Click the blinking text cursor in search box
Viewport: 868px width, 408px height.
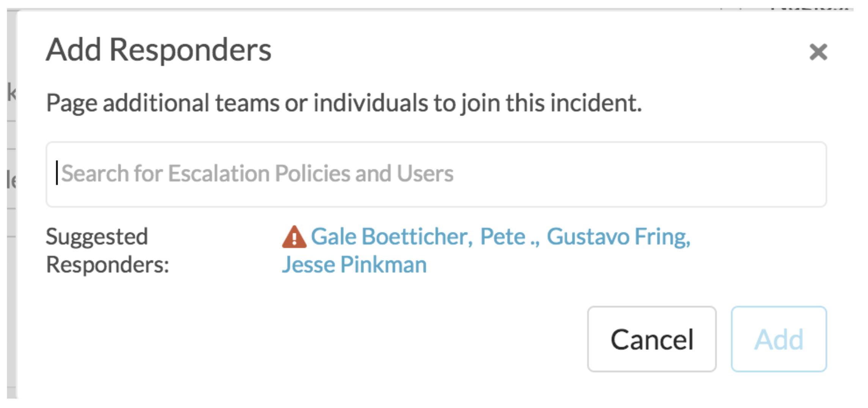coord(57,173)
